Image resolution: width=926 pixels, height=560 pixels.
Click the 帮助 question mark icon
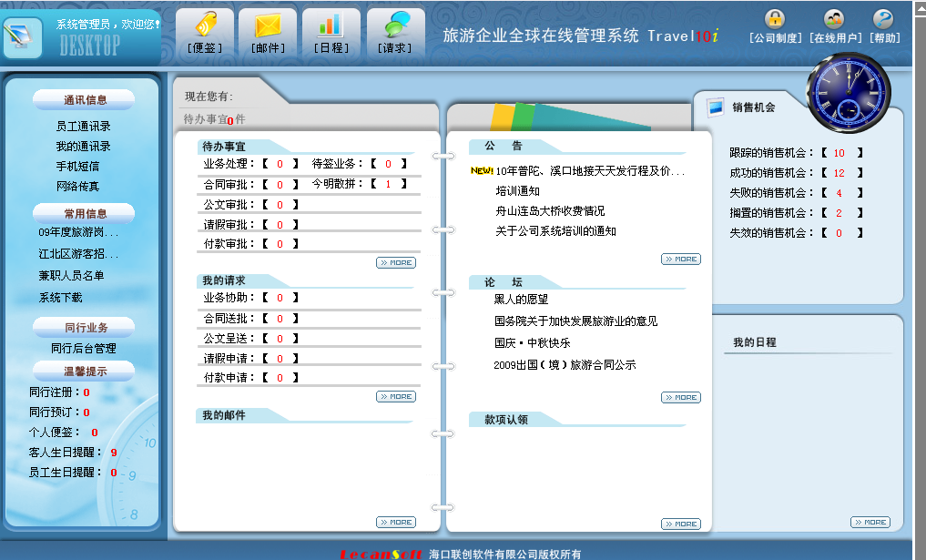pos(883,19)
